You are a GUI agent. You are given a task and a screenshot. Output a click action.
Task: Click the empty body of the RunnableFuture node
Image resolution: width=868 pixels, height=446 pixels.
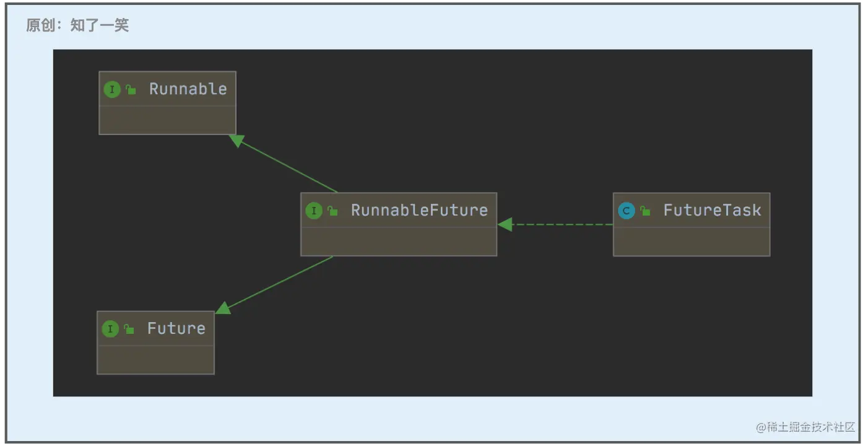399,241
